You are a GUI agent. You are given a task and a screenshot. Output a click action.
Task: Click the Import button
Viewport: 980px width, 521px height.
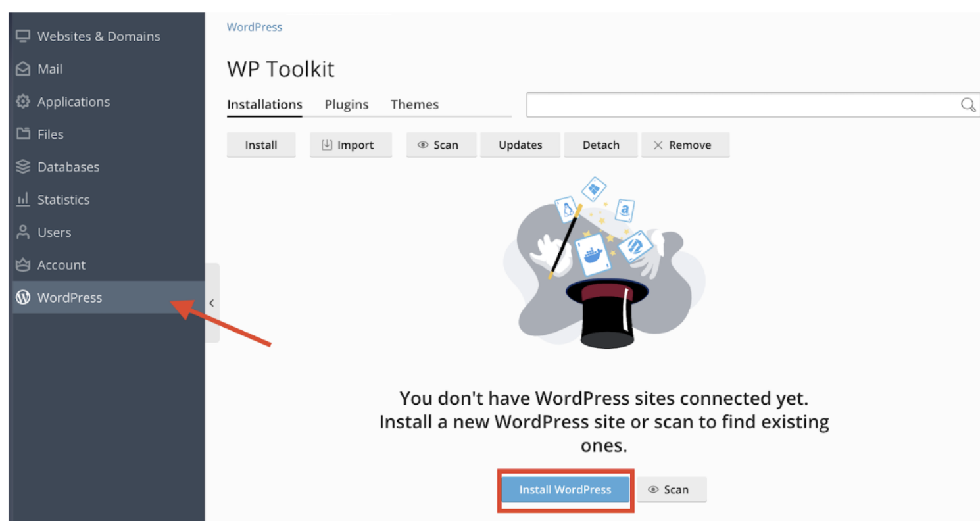click(351, 145)
